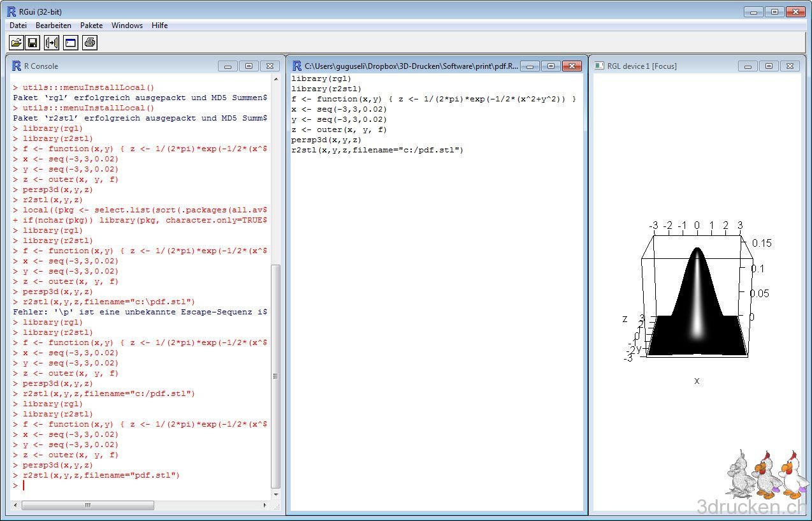Click the Save script toolbar icon
Image resolution: width=812 pixels, height=521 pixels.
coord(33,43)
